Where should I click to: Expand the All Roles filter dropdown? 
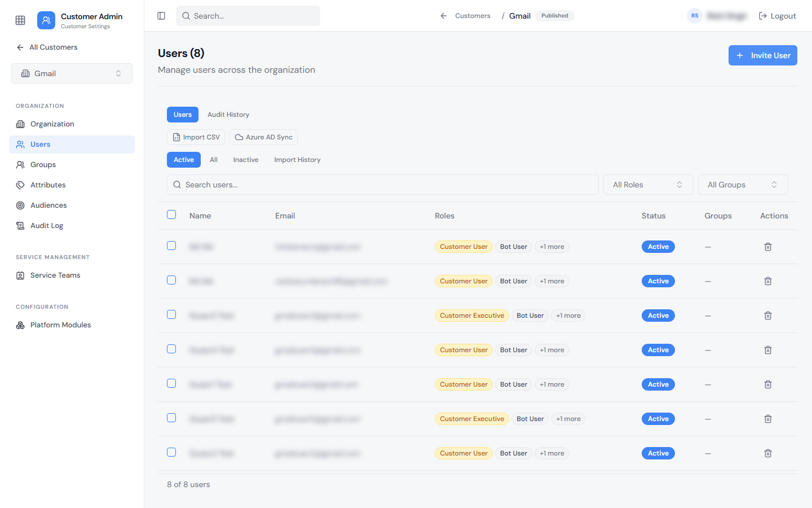coord(648,185)
